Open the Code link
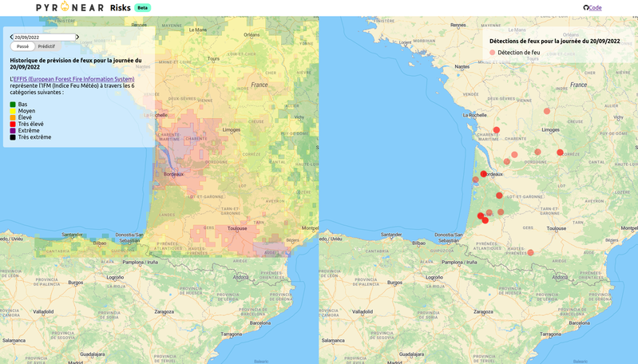The image size is (638, 364). (x=595, y=8)
